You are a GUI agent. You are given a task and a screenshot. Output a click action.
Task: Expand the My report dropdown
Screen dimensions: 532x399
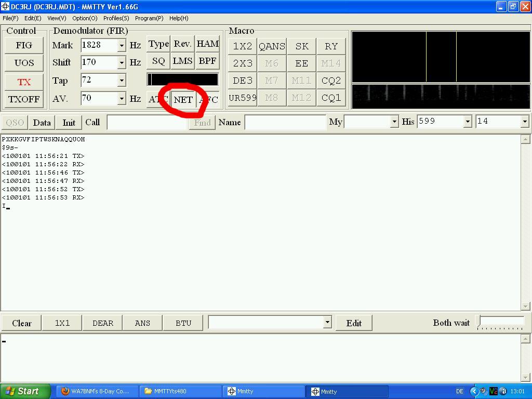394,122
